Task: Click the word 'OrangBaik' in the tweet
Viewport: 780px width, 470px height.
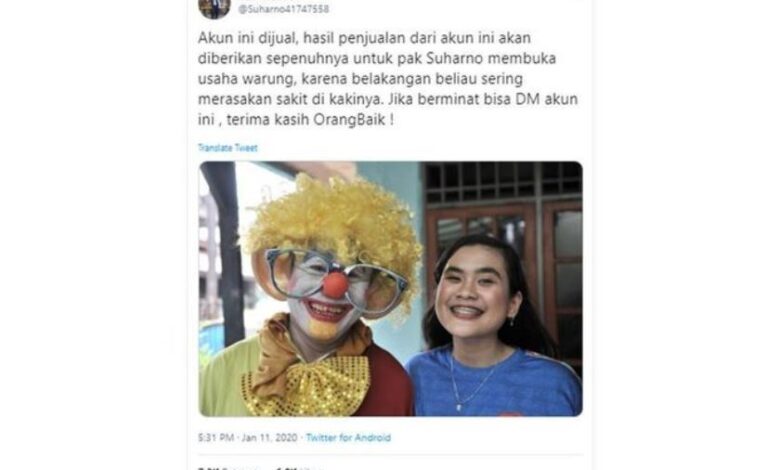Action: pyautogui.click(x=350, y=119)
